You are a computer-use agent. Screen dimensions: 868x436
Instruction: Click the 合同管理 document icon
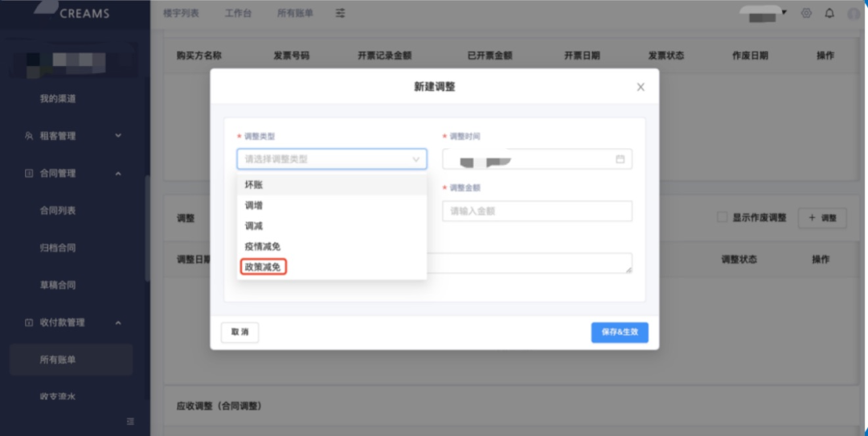point(29,174)
